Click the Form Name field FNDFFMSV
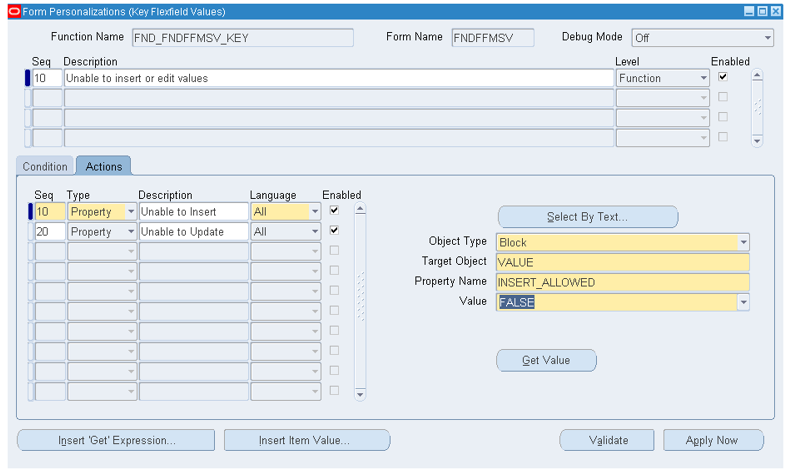Viewport: 787px width, 470px height. [493, 38]
